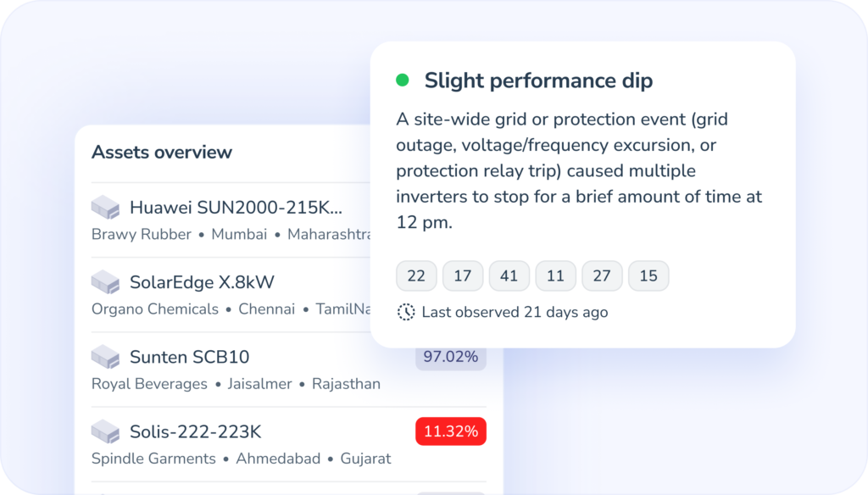
Task: Click the SolarEdge X.8kW asset icon
Action: [106, 281]
